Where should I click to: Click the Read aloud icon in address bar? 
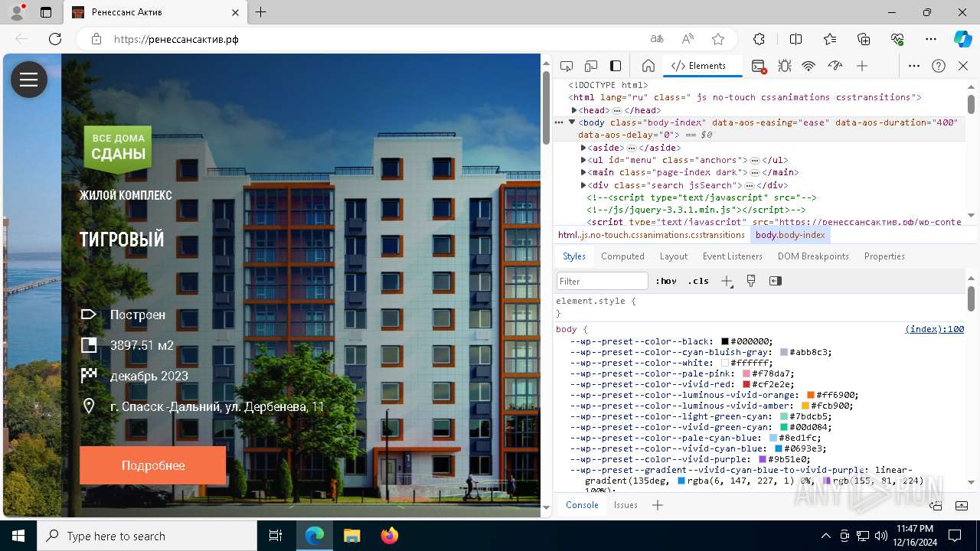pos(688,39)
